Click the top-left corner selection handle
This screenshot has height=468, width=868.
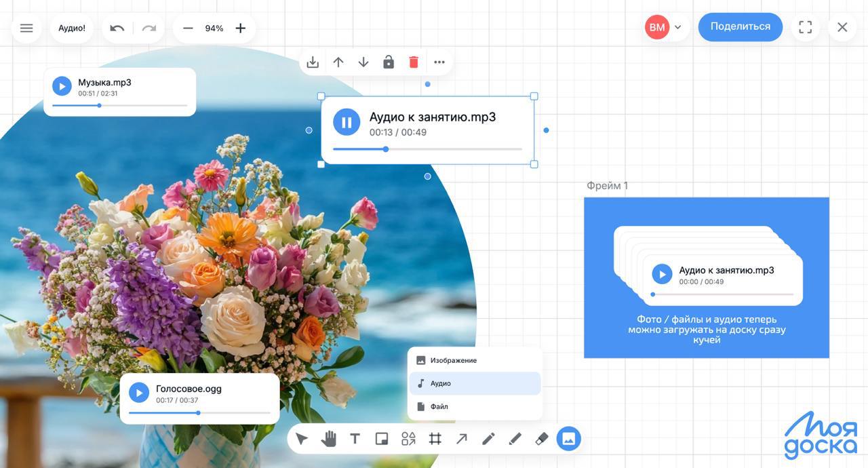pyautogui.click(x=321, y=96)
